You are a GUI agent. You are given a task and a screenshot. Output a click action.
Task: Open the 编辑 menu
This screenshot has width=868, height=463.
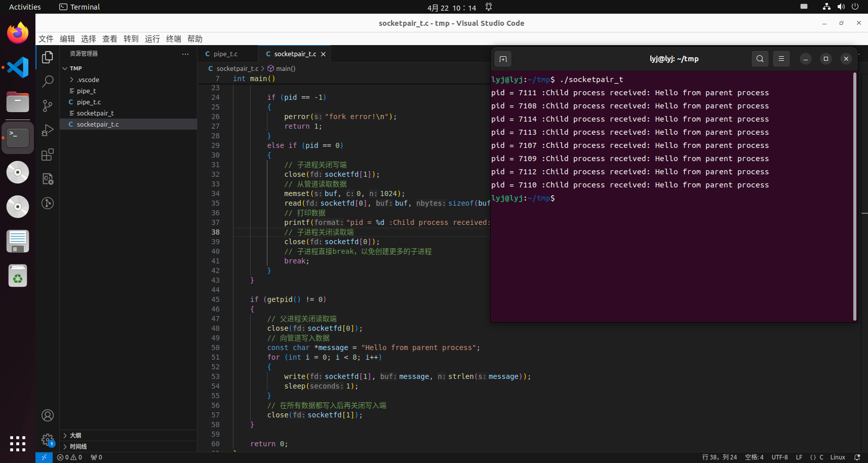point(67,39)
